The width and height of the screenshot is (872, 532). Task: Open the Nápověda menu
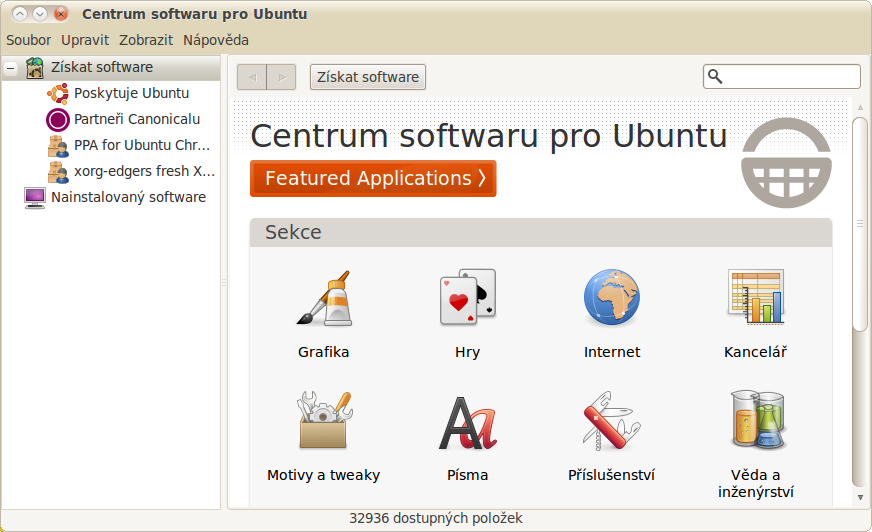(216, 40)
